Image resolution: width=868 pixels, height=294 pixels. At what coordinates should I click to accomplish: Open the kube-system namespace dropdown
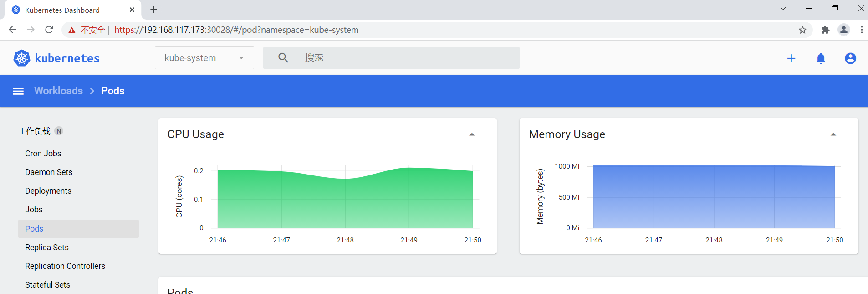(204, 58)
